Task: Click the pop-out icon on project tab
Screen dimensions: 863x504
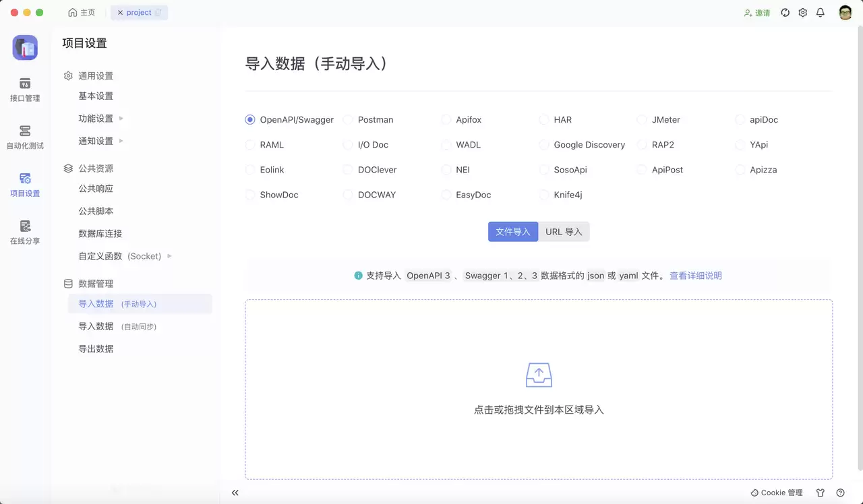Action: pyautogui.click(x=158, y=13)
